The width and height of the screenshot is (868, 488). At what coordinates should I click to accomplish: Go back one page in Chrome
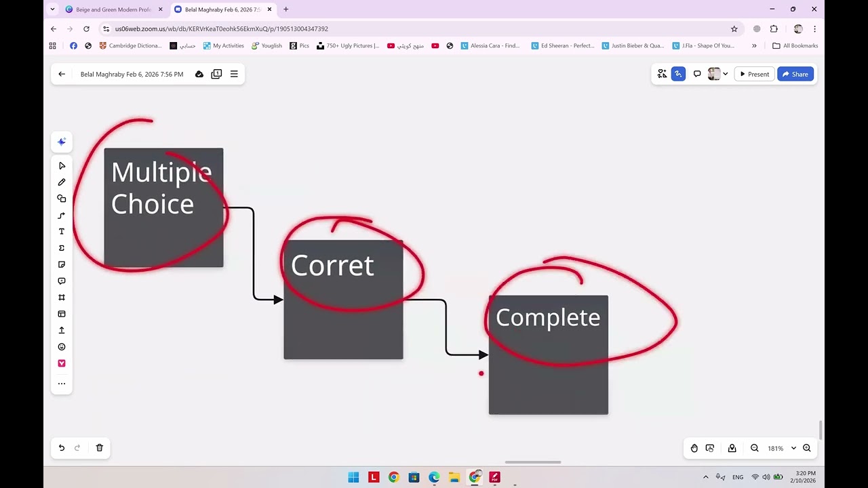[54, 29]
